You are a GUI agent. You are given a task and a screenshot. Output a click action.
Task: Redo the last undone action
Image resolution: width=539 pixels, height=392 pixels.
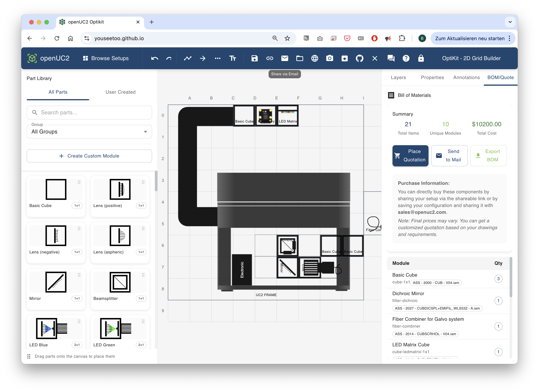click(169, 58)
